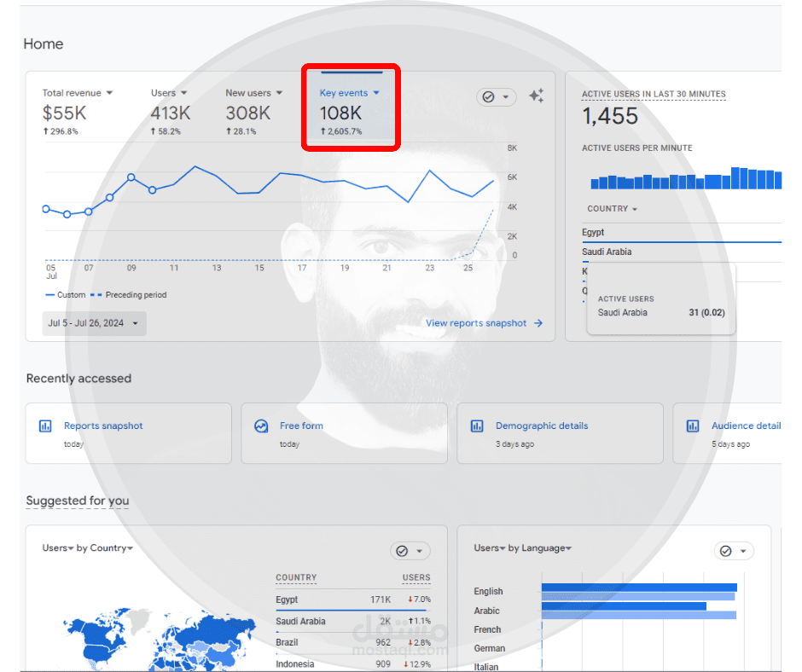
Task: Select the 308K new users value
Action: pyautogui.click(x=248, y=113)
